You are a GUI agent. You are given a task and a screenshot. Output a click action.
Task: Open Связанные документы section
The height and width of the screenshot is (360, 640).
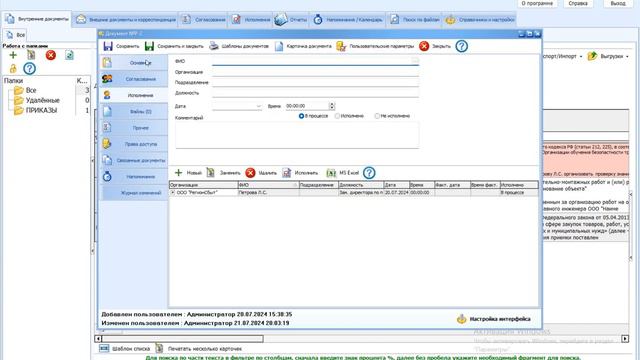pos(134,160)
